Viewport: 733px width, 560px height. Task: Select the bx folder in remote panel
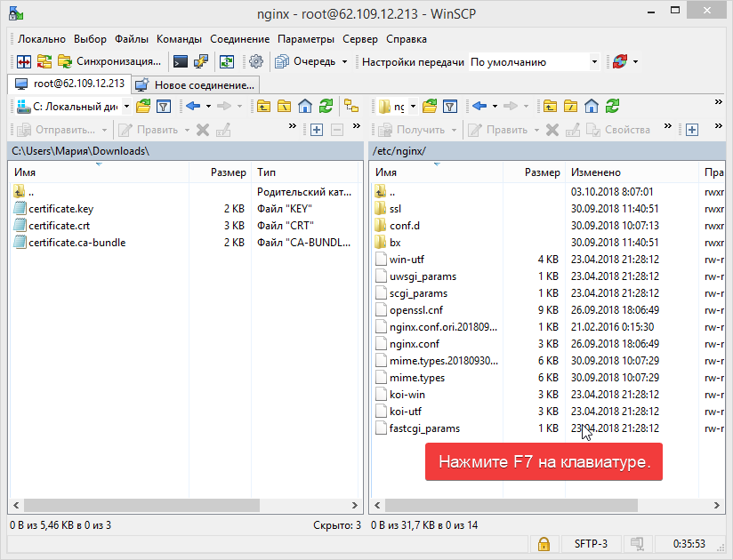click(395, 243)
